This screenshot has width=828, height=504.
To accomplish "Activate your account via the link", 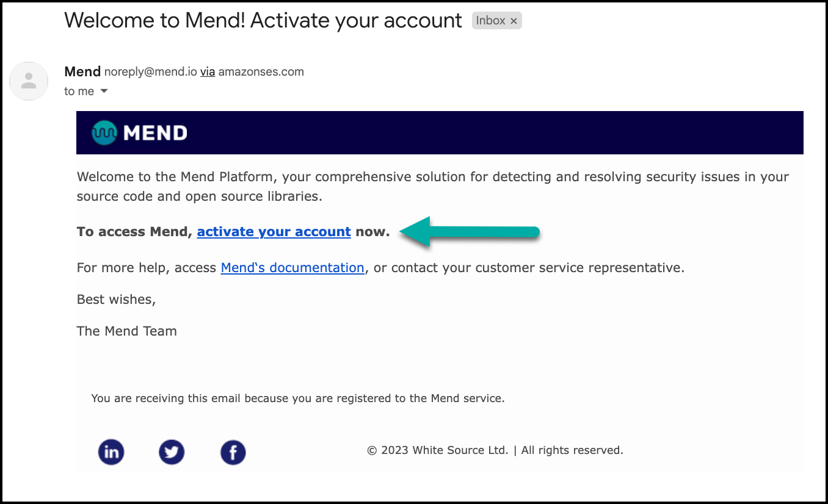I will coord(274,231).
